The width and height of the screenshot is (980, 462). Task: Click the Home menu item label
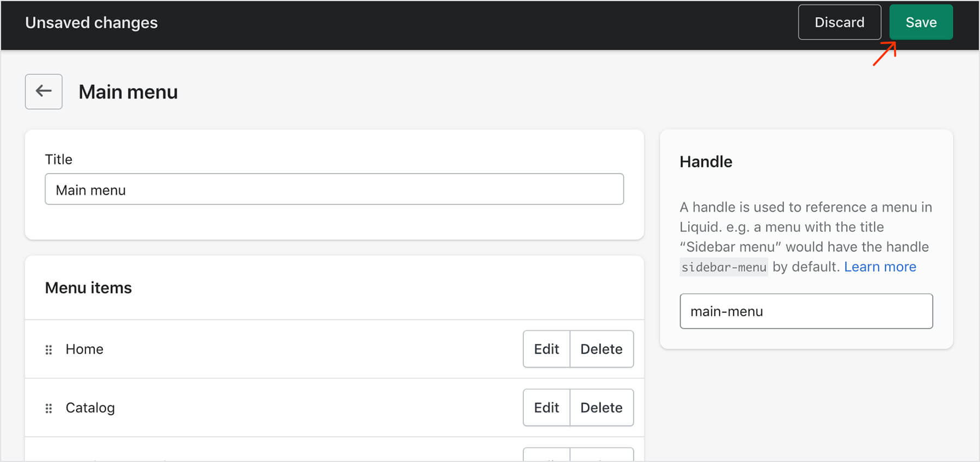pyautogui.click(x=84, y=349)
